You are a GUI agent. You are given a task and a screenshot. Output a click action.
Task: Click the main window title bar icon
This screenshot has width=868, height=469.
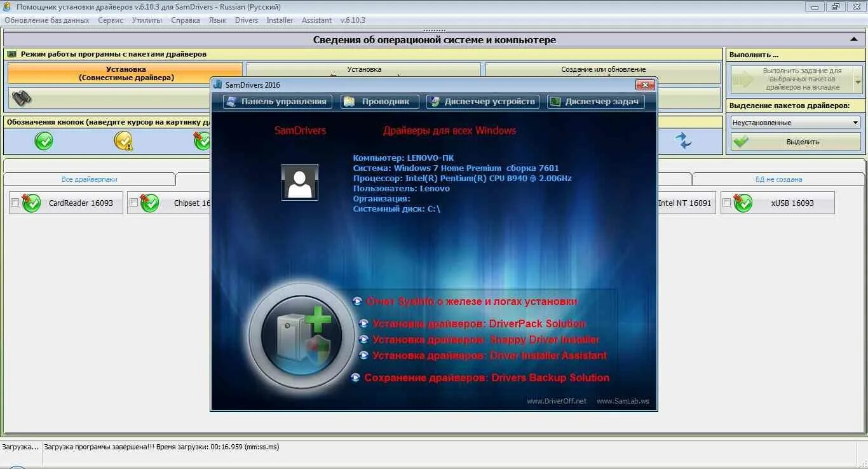[x=8, y=7]
